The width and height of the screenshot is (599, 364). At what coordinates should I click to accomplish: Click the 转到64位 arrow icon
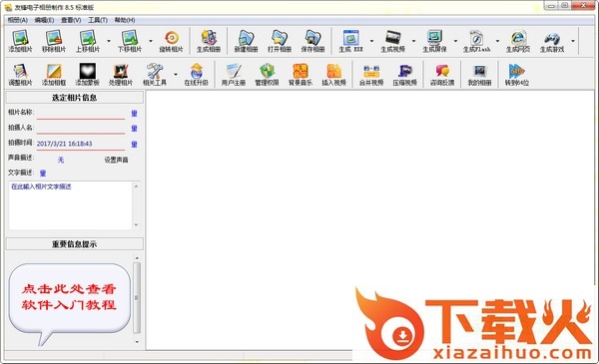(x=517, y=71)
